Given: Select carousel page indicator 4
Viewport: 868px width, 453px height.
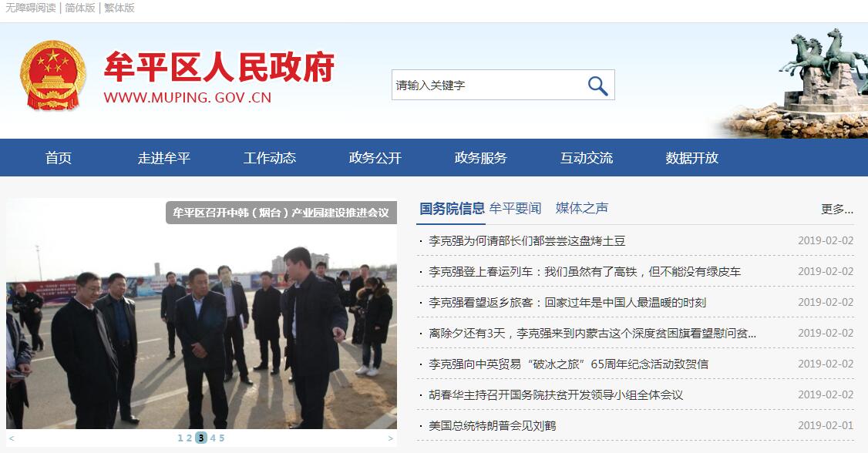Looking at the screenshot, I should 213,438.
